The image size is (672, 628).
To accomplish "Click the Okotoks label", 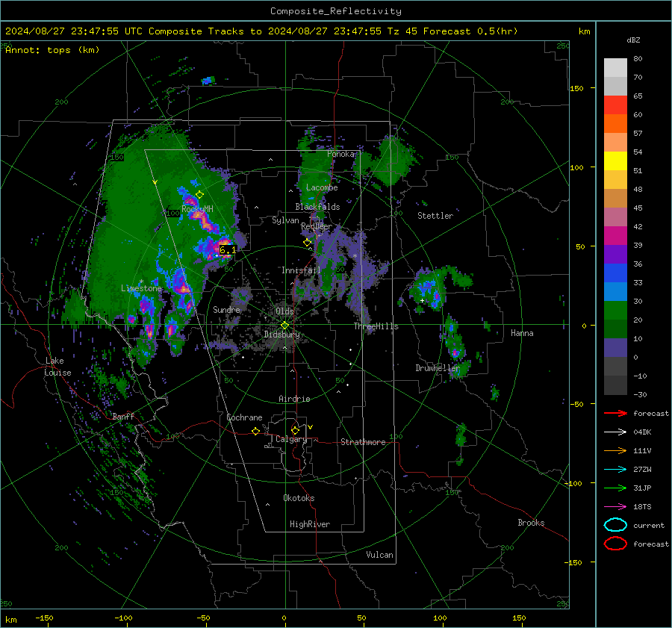I will [x=299, y=498].
